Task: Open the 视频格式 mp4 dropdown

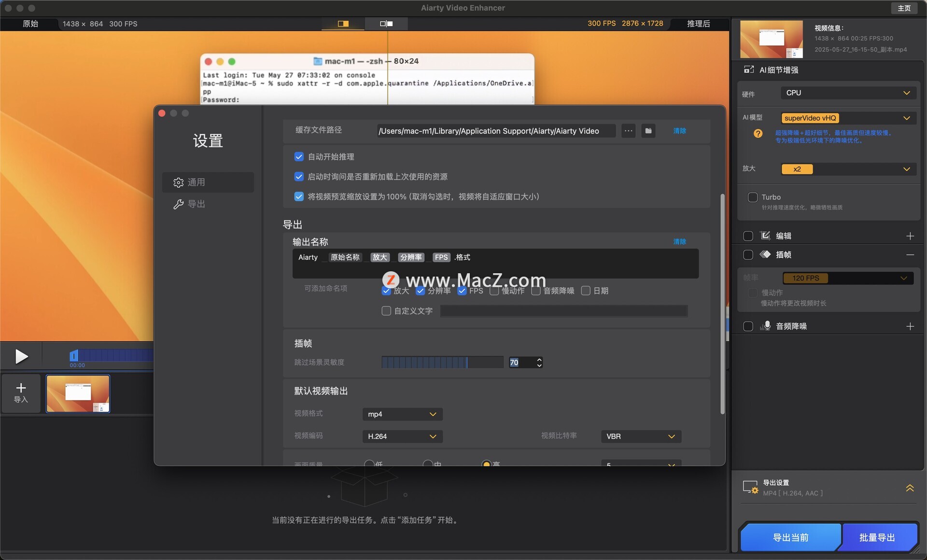Action: (402, 414)
